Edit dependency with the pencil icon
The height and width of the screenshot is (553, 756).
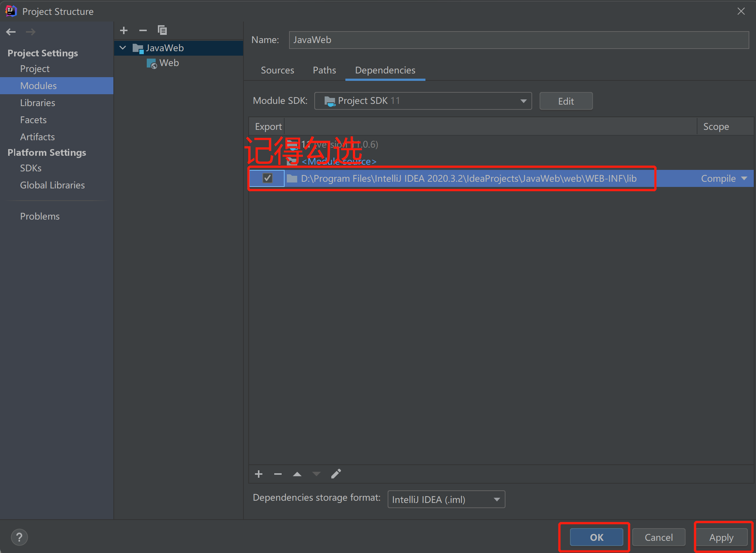coord(336,474)
